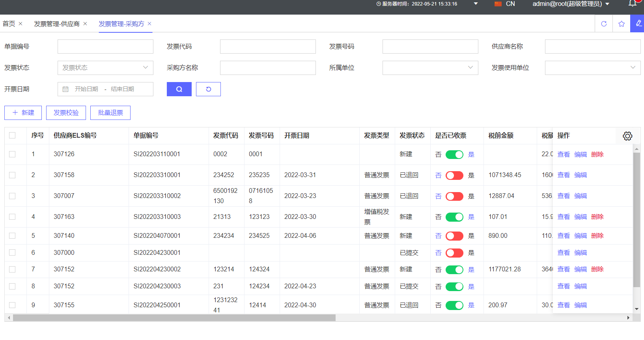Screen dimensions: 644x340
Task: Close the 发票管理-供应商 tab
Action: click(85, 24)
